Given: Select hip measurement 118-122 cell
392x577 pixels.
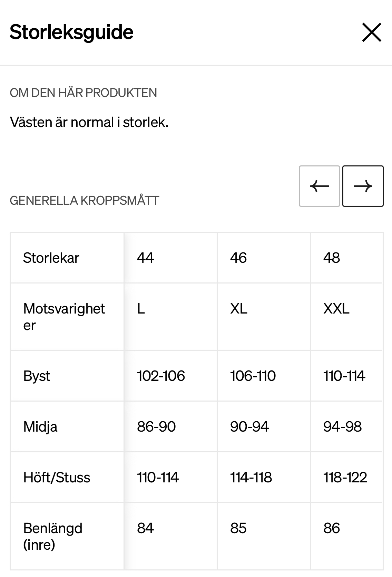Looking at the screenshot, I should pos(347,477).
